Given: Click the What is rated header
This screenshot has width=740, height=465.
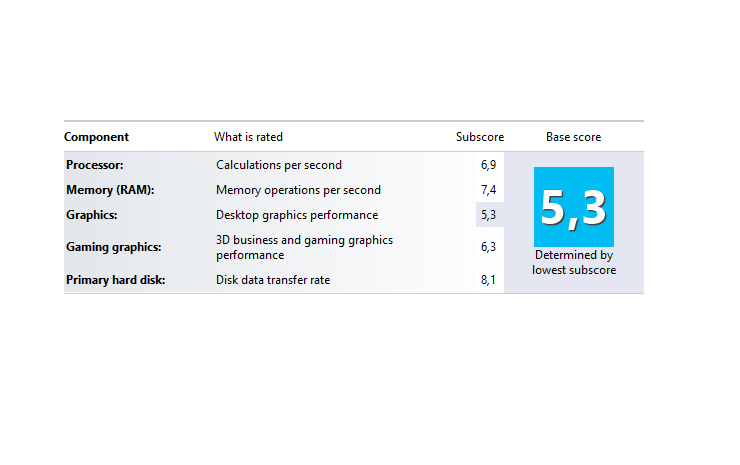Looking at the screenshot, I should (x=248, y=137).
